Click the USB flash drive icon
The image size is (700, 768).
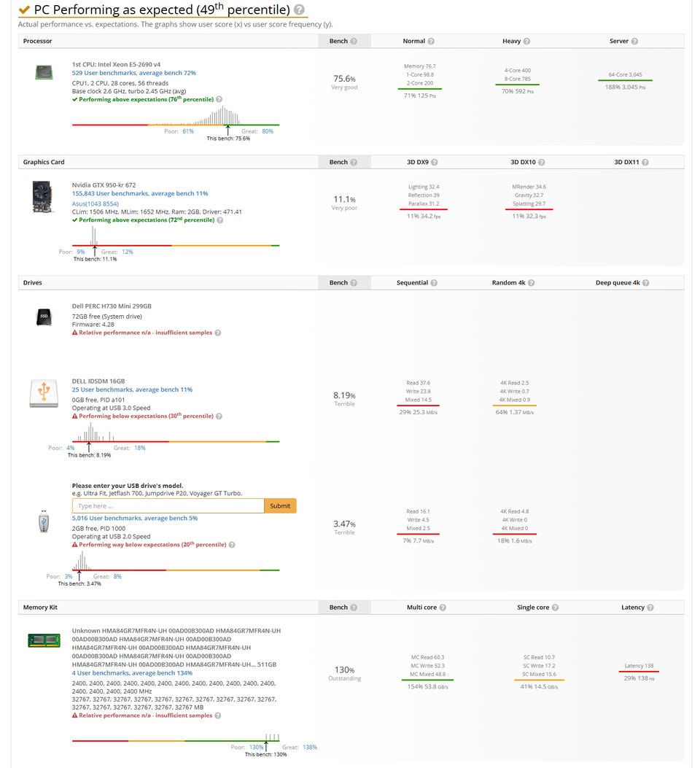click(x=43, y=522)
